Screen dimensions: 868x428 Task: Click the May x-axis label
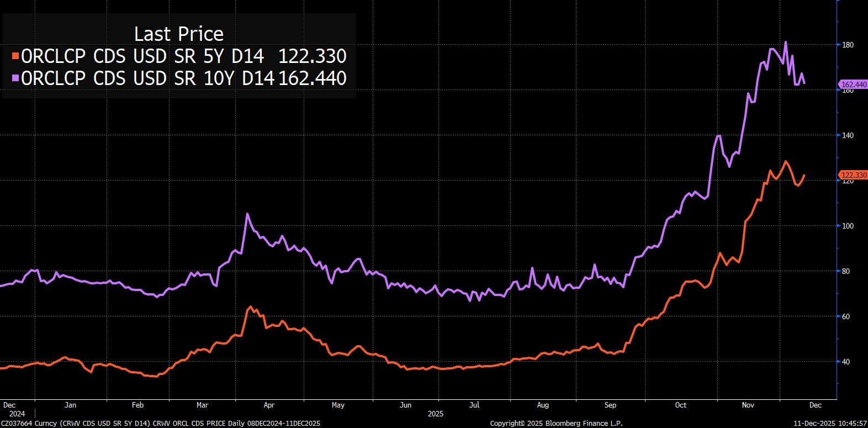pos(338,405)
